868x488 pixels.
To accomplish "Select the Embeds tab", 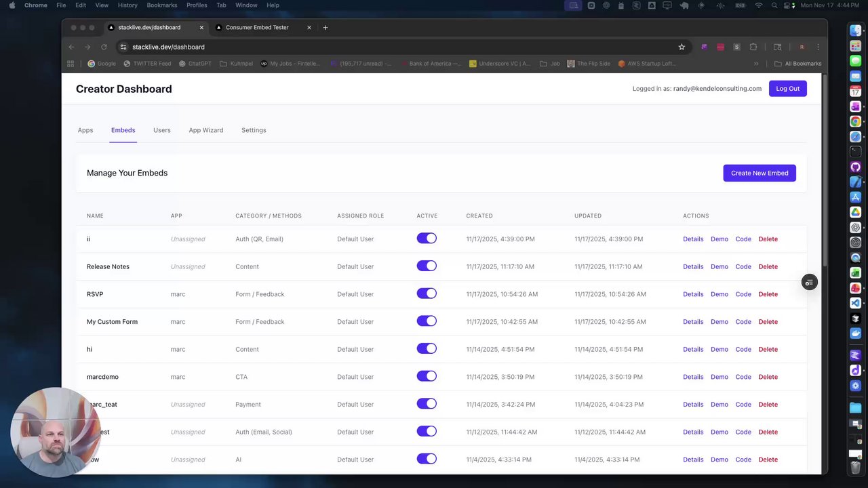I will tap(123, 130).
